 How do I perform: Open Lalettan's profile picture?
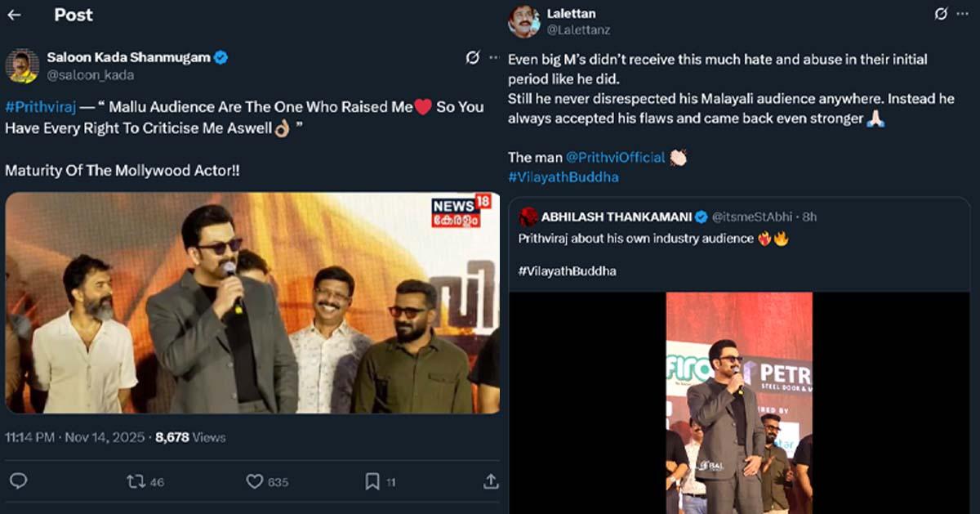coord(523,21)
